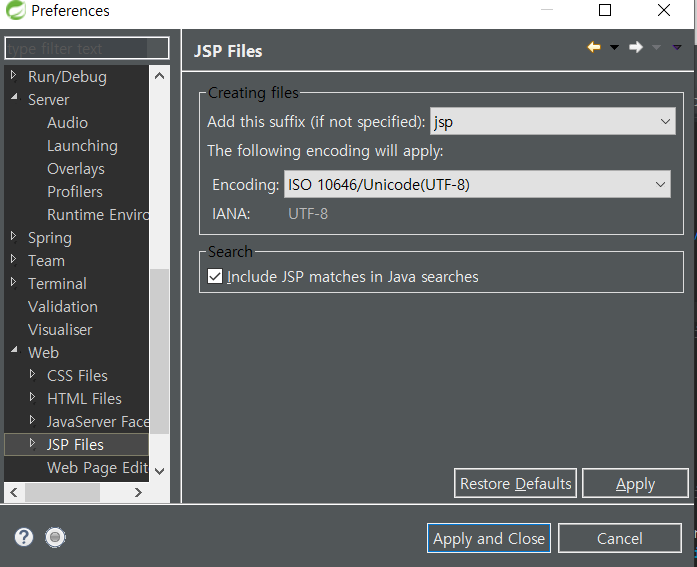Click the horizontal scrollbar thumb

coord(62,492)
